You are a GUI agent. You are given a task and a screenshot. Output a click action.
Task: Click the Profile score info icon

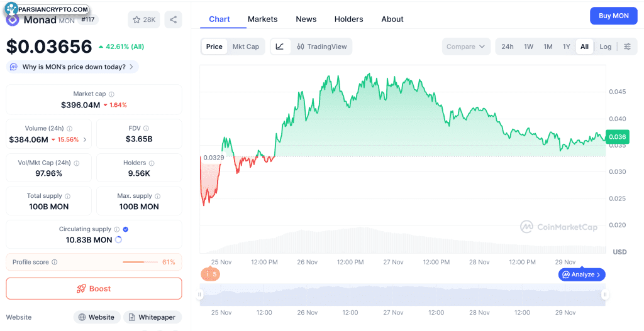(55, 262)
